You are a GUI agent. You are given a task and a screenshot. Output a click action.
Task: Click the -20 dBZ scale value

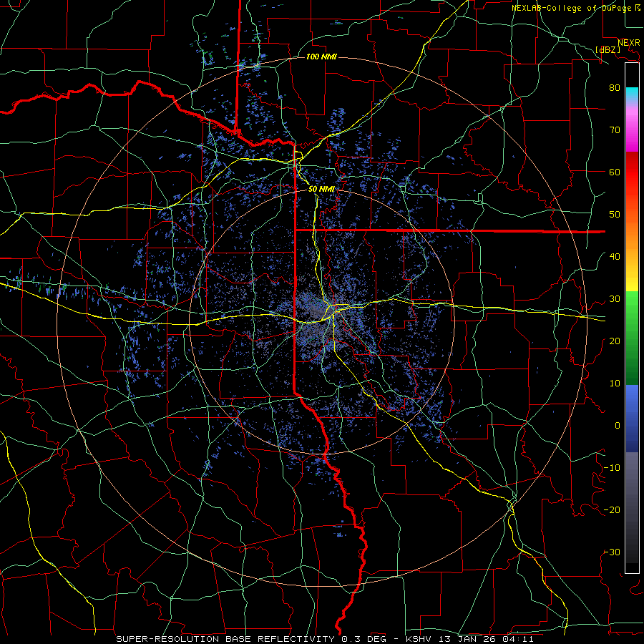[x=612, y=509]
